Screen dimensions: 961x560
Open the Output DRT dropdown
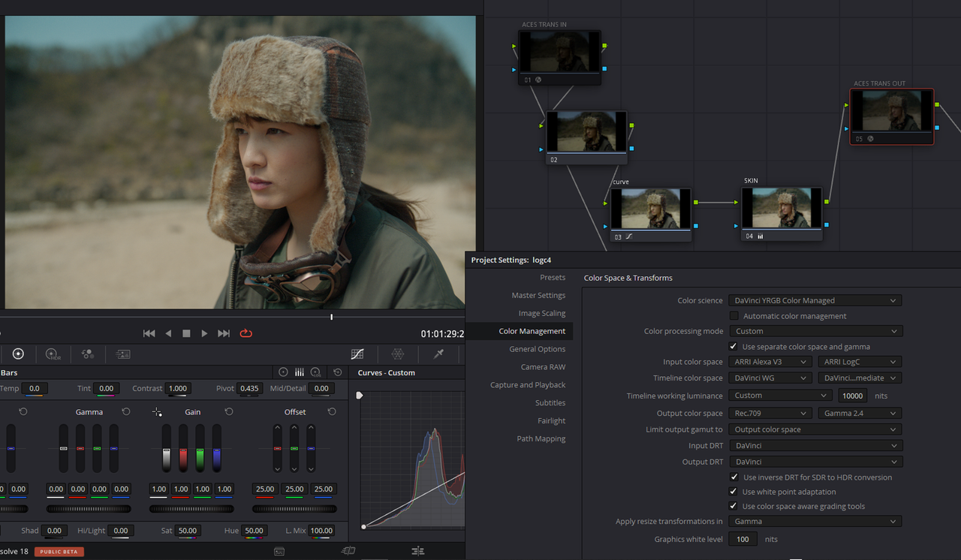815,462
